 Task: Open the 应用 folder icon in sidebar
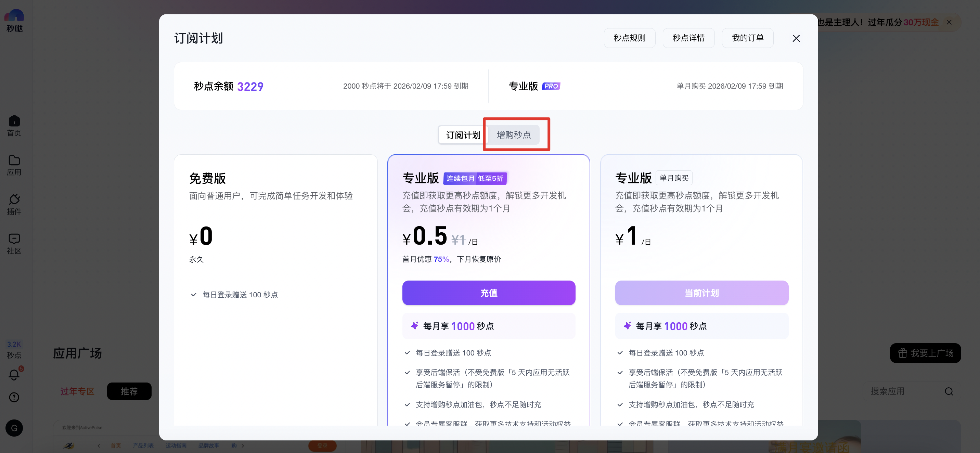[x=14, y=161]
